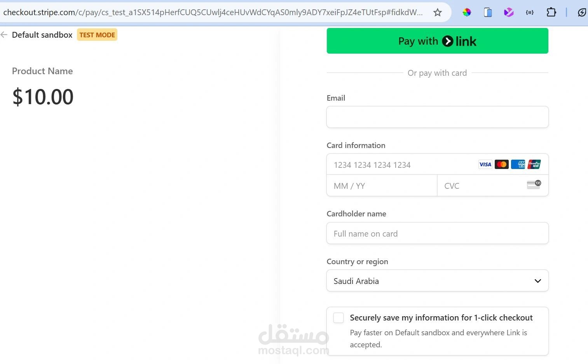
Task: Click the Mastercard icon in card field
Action: (501, 164)
